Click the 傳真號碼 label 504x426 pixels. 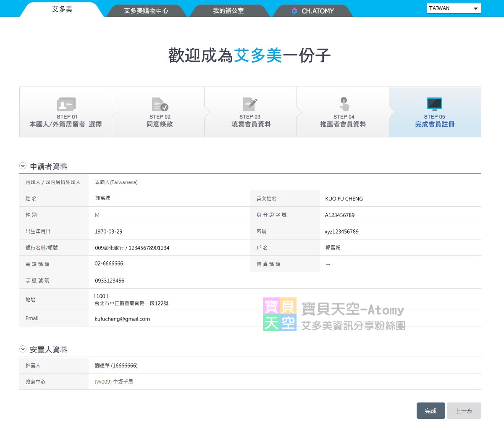[x=268, y=264]
